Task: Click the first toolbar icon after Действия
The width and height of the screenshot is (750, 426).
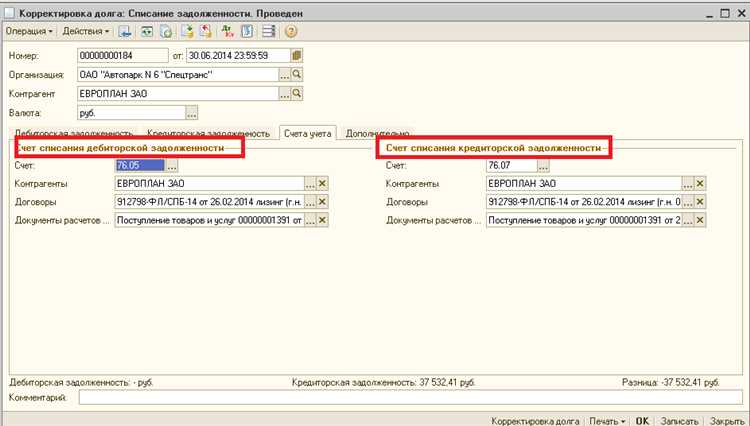Action: (x=125, y=31)
